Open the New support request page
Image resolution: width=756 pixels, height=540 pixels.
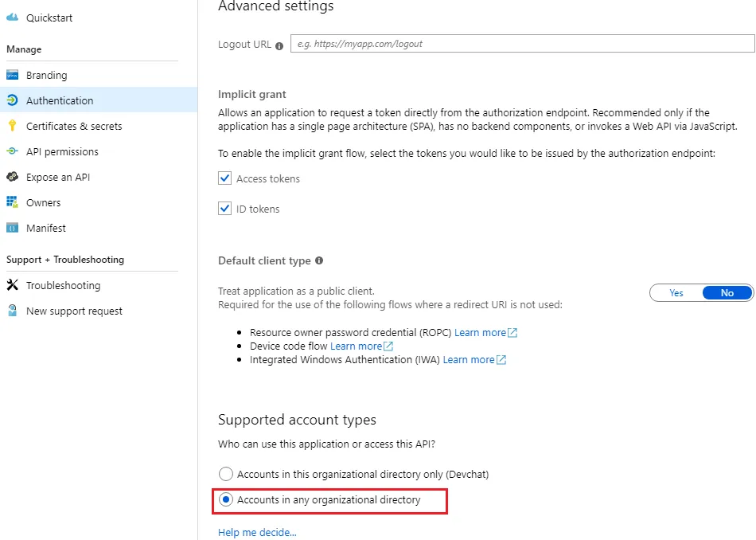point(74,311)
